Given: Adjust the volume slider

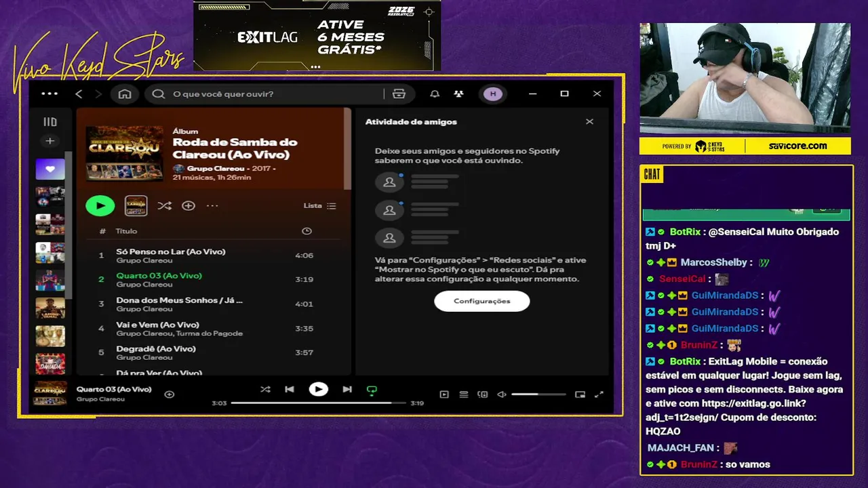Looking at the screenshot, I should (538, 394).
